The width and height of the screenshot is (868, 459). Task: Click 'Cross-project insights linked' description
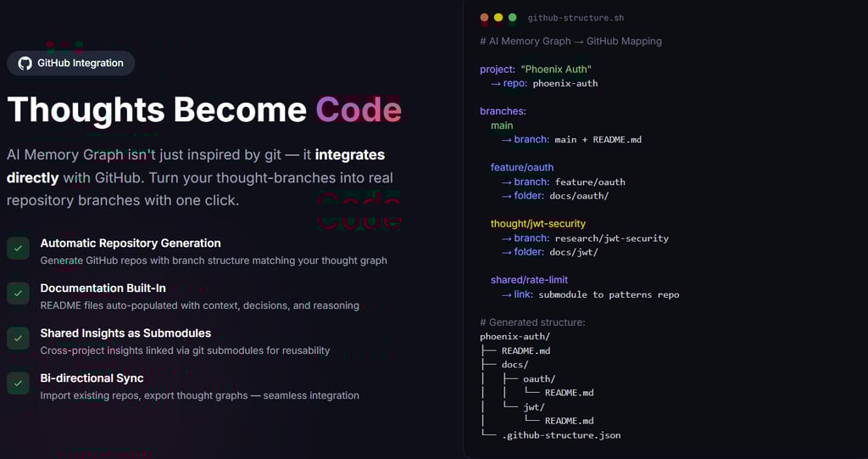click(186, 350)
